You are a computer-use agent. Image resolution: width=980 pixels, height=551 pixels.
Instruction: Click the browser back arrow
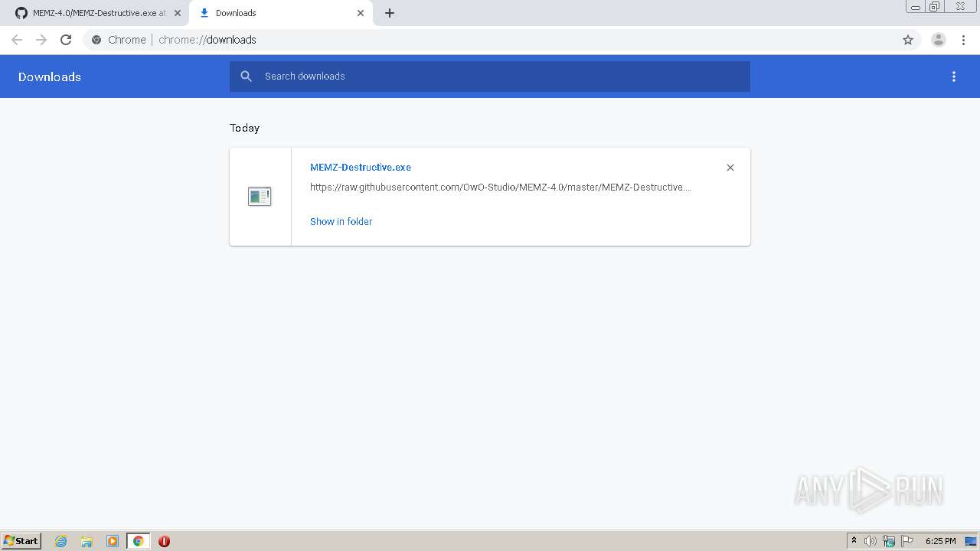[17, 40]
